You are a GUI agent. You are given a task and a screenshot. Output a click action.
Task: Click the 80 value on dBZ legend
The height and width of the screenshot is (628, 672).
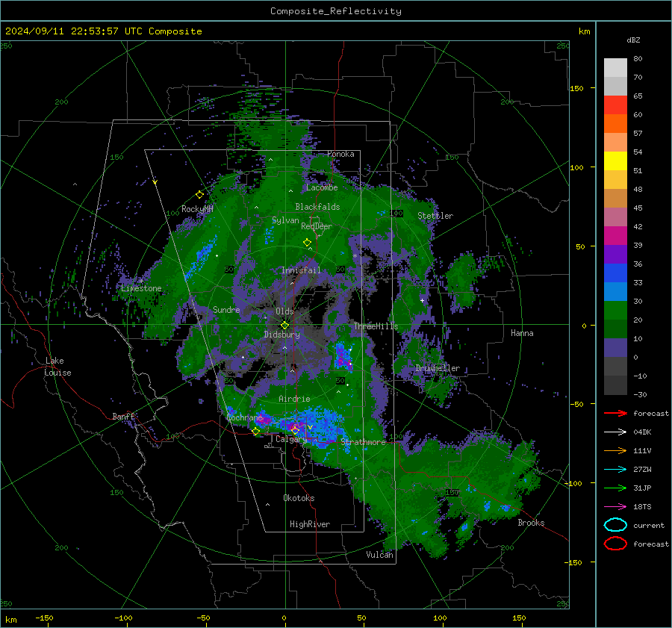(x=638, y=59)
